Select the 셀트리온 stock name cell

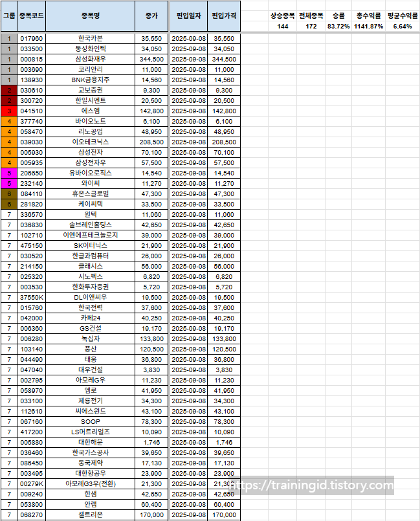point(91,515)
